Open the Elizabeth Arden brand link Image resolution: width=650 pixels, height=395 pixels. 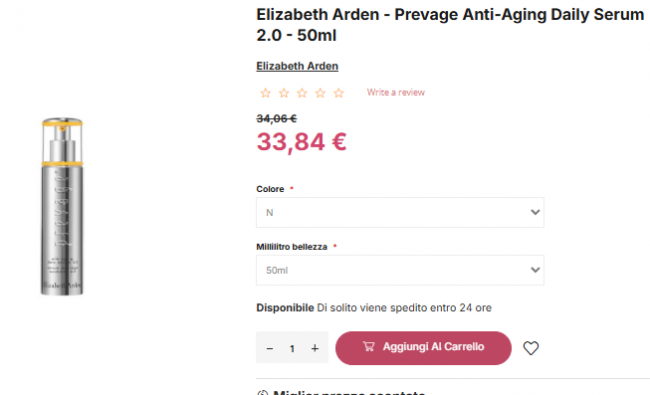pyautogui.click(x=297, y=66)
